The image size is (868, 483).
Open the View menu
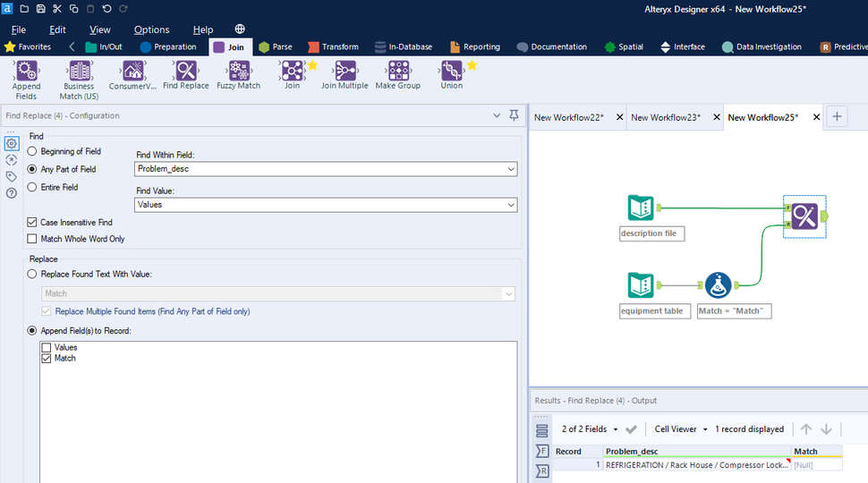(99, 30)
